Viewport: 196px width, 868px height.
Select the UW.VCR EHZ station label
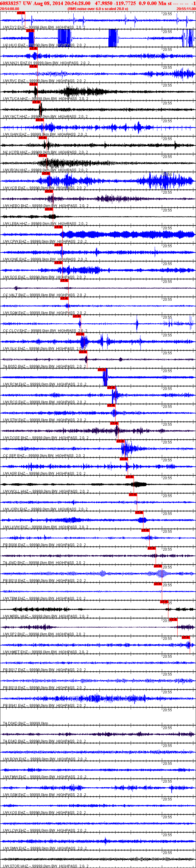pos(44,188)
